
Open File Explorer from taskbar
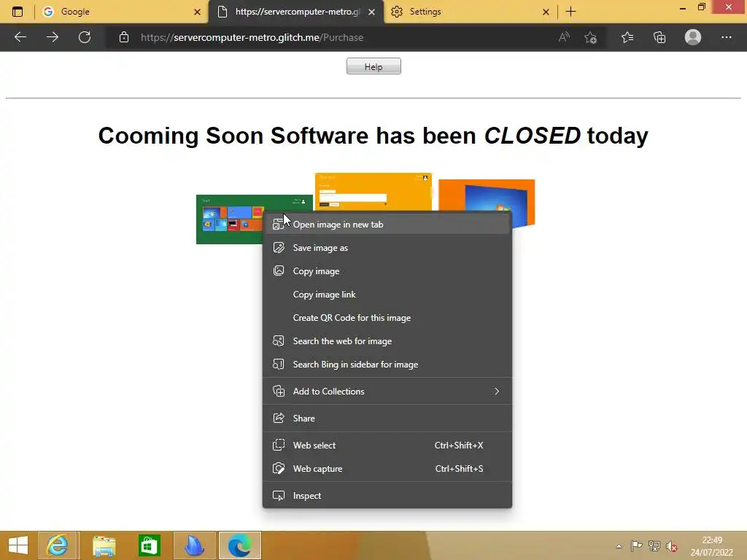pos(104,545)
